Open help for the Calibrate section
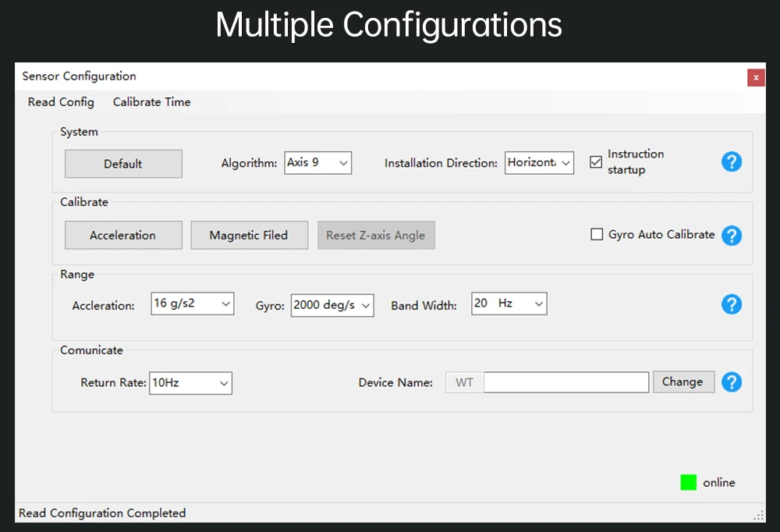Viewport: 780px width, 532px height. [x=732, y=236]
